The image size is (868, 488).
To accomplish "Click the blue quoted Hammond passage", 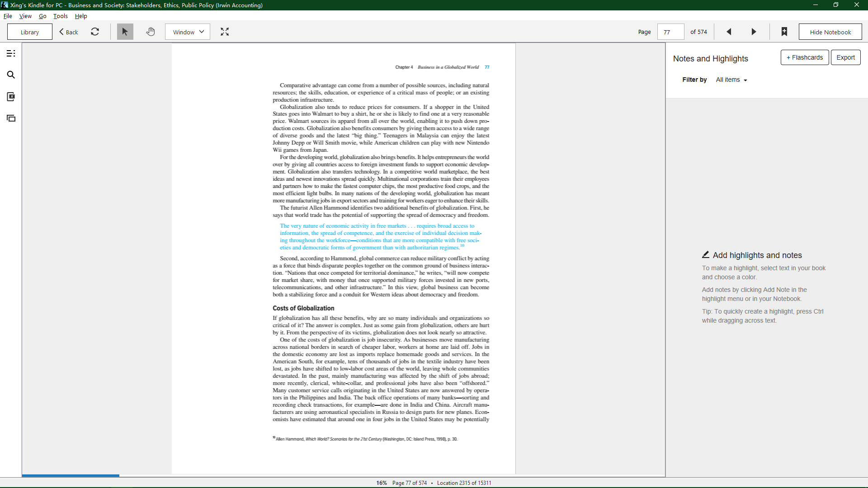I will tap(381, 237).
